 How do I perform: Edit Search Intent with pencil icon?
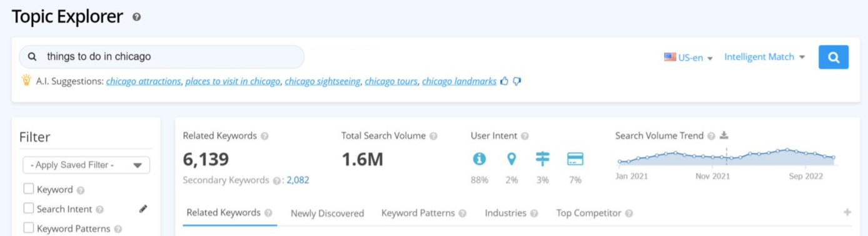point(143,209)
